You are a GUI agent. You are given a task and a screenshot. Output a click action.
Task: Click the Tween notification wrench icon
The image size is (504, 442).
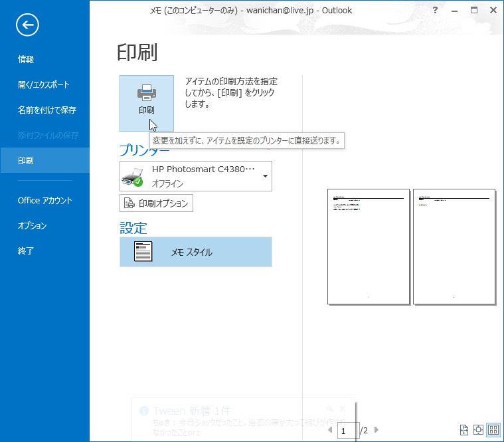point(330,409)
